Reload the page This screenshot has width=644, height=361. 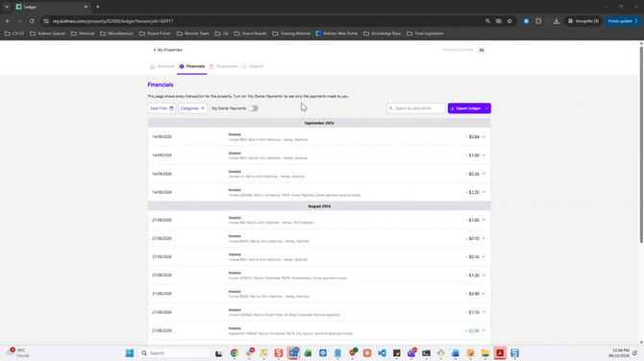pos(32,21)
